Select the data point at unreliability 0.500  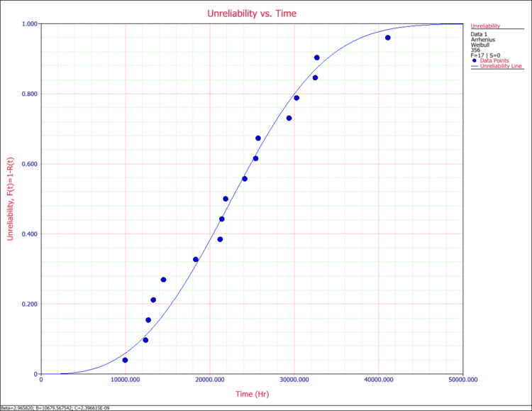tap(226, 199)
